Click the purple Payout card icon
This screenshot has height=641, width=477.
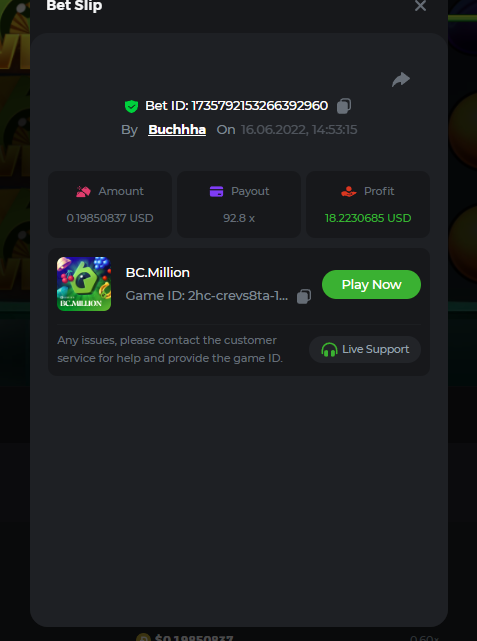click(x=216, y=191)
